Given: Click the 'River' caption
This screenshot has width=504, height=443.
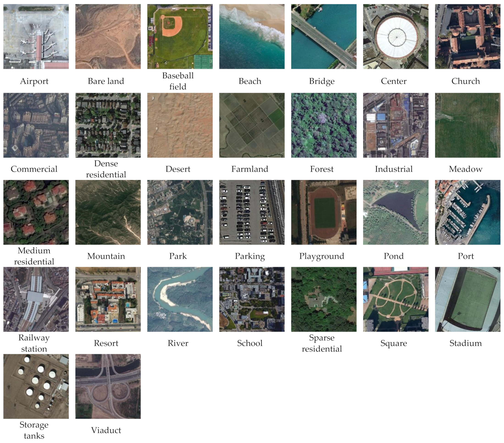Looking at the screenshot, I should 178,343.
